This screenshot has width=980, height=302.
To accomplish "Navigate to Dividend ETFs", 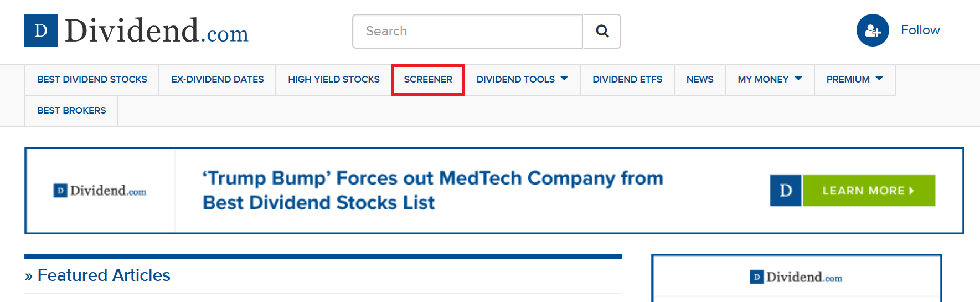I will [x=627, y=80].
